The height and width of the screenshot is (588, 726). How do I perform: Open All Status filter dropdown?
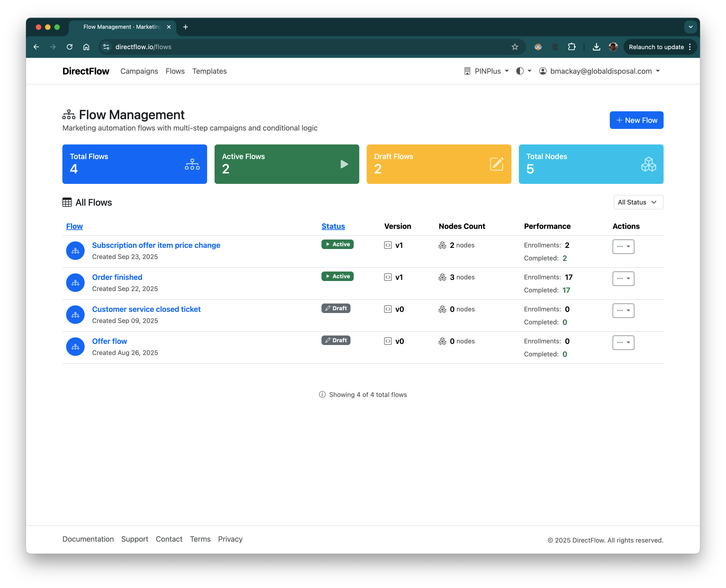(638, 202)
